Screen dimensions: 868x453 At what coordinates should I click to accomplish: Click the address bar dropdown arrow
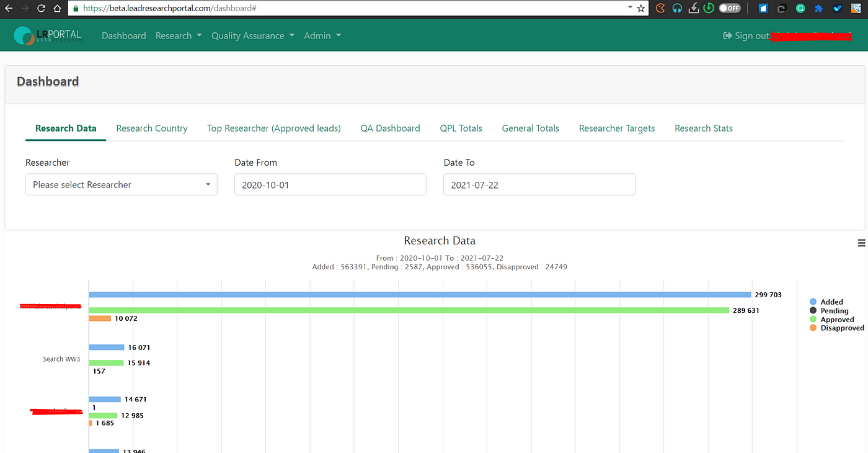point(631,7)
